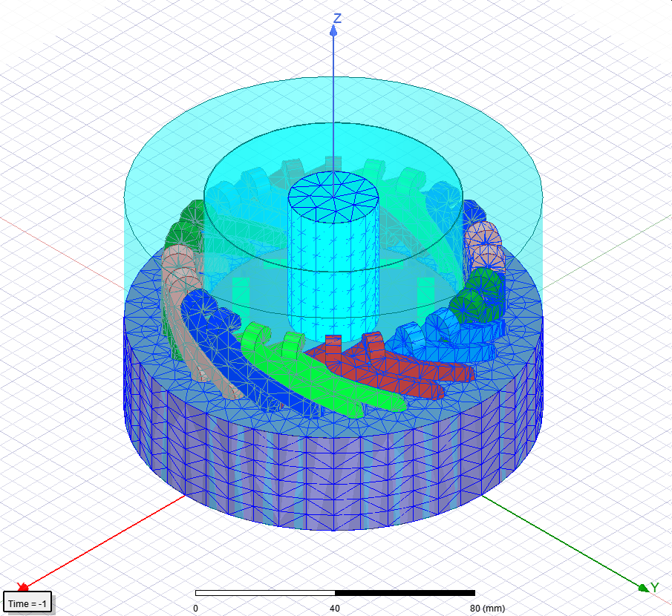
Task: Click the Y axis label
Action: 654,587
